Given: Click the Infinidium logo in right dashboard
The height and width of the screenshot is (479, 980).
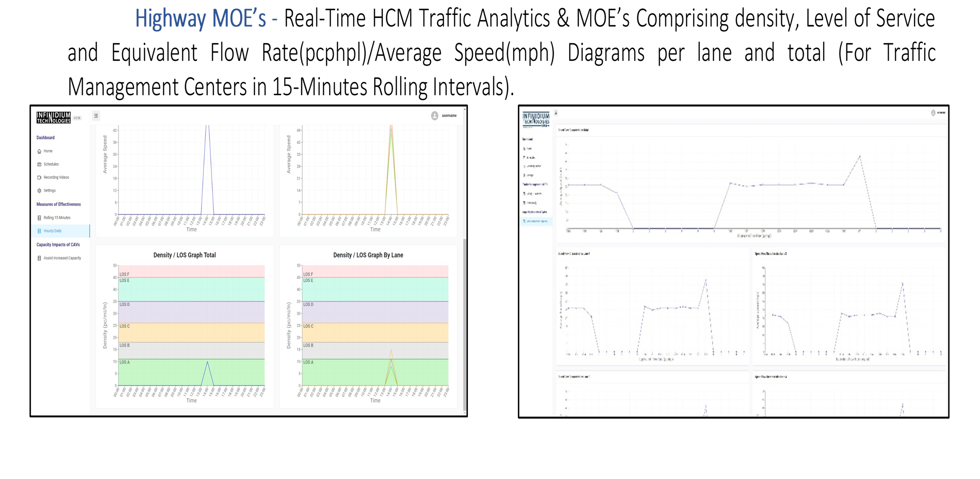Looking at the screenshot, I should [536, 119].
